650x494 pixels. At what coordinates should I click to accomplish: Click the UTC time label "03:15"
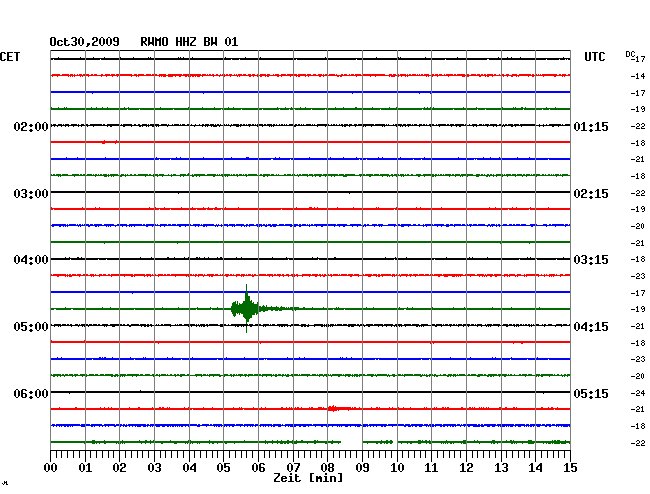pyautogui.click(x=591, y=260)
